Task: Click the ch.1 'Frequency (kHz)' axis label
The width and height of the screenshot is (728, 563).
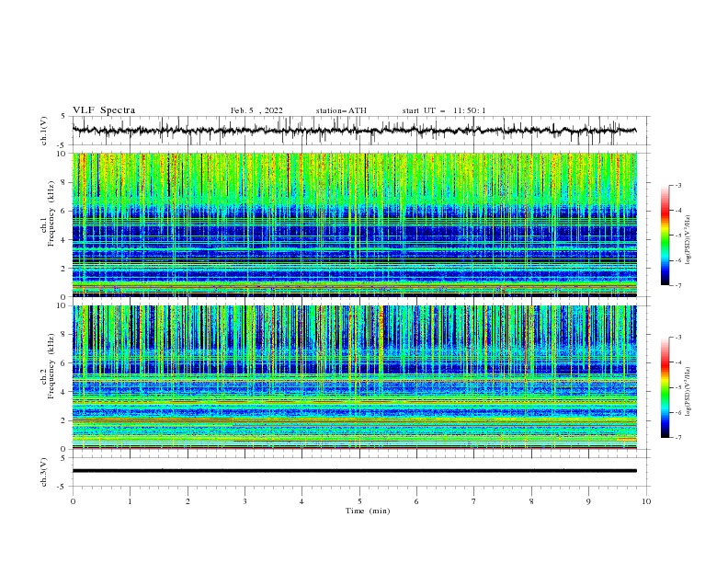Action: tap(51, 214)
